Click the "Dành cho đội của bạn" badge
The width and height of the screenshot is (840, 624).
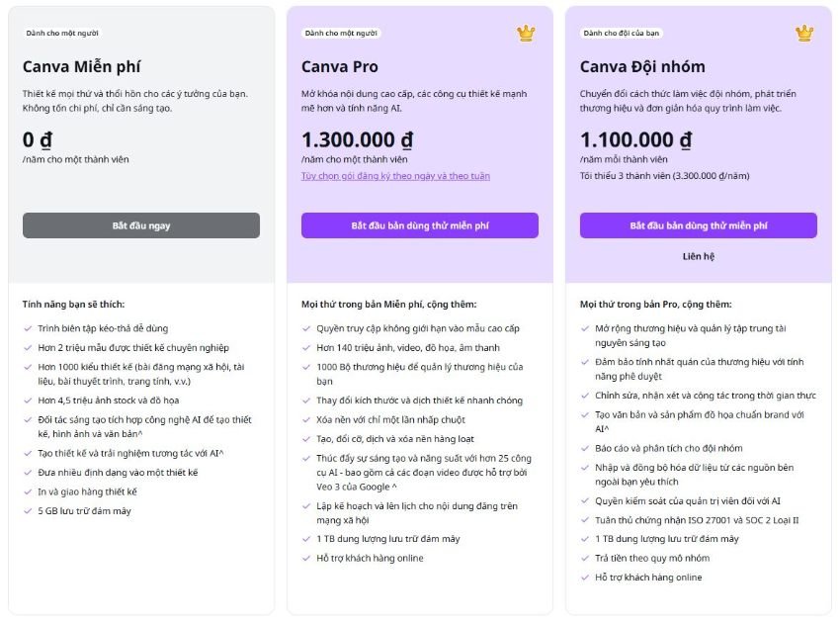(622, 34)
